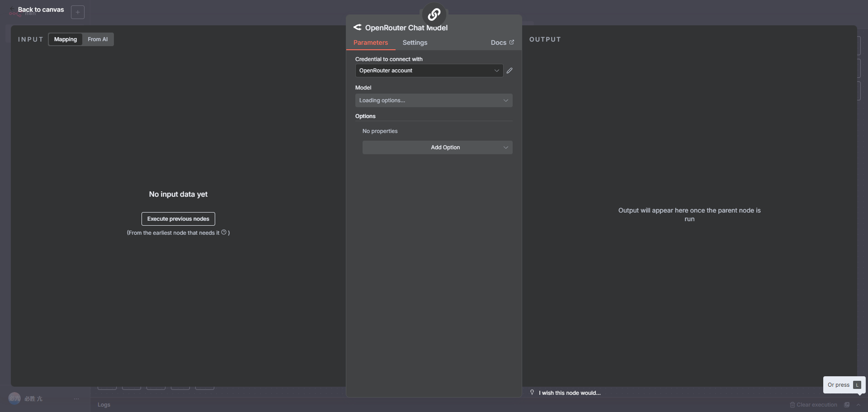Click the OpenRouter Chat Model title
This screenshot has width=868, height=412.
406,28
